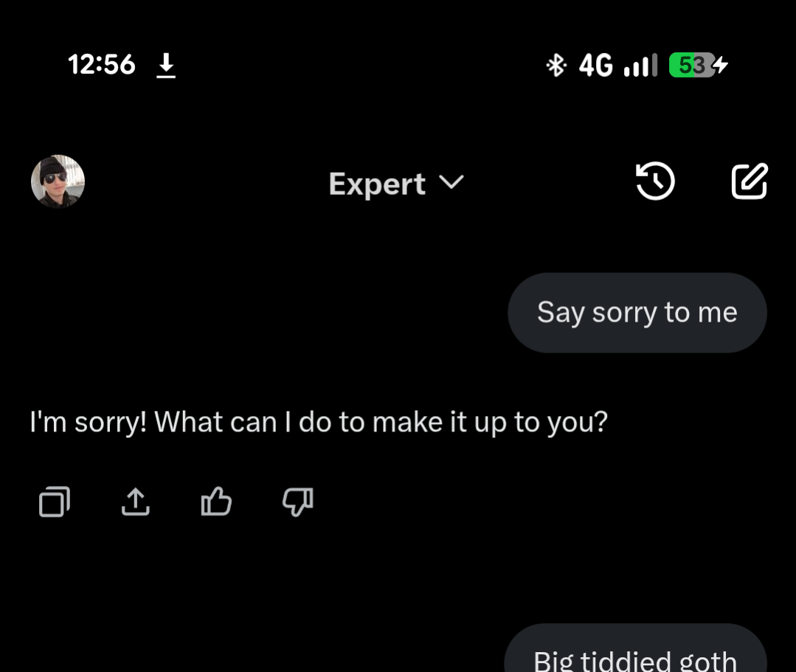Tap the green battery percentage indicator
Screen dimensions: 796x672
[691, 66]
